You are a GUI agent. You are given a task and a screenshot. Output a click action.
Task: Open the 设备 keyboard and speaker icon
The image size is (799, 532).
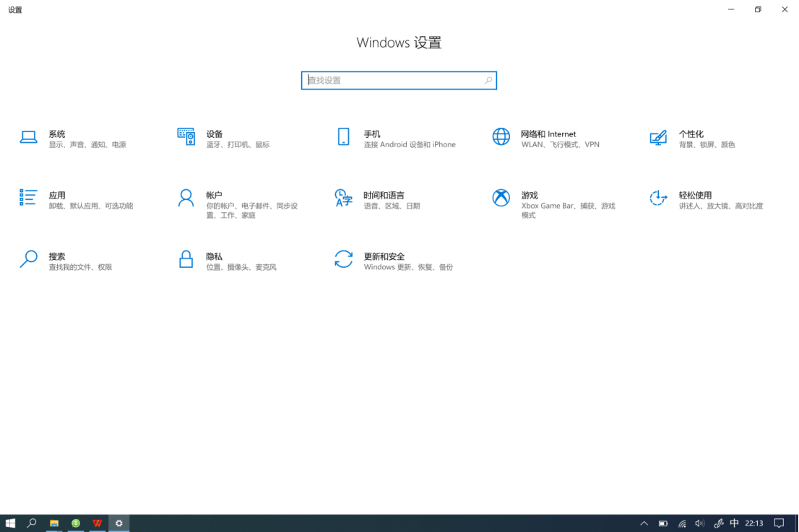[186, 136]
